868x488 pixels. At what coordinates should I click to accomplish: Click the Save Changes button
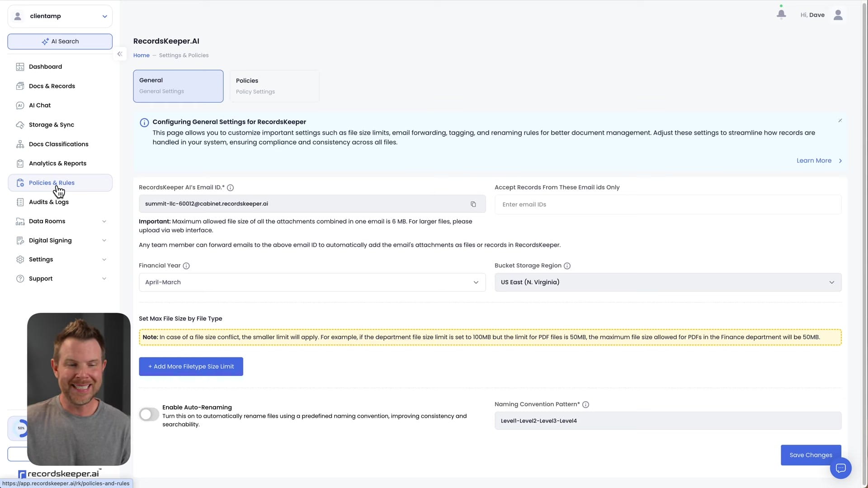pos(811,455)
